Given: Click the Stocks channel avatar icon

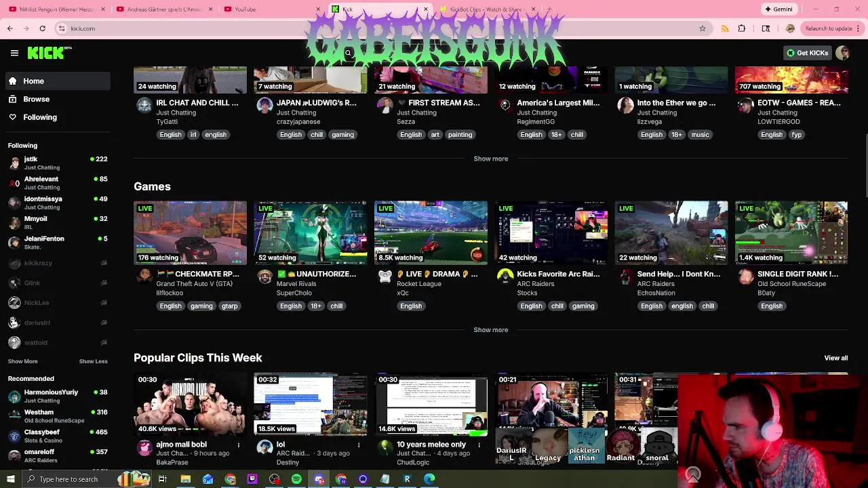Looking at the screenshot, I should 505,276.
